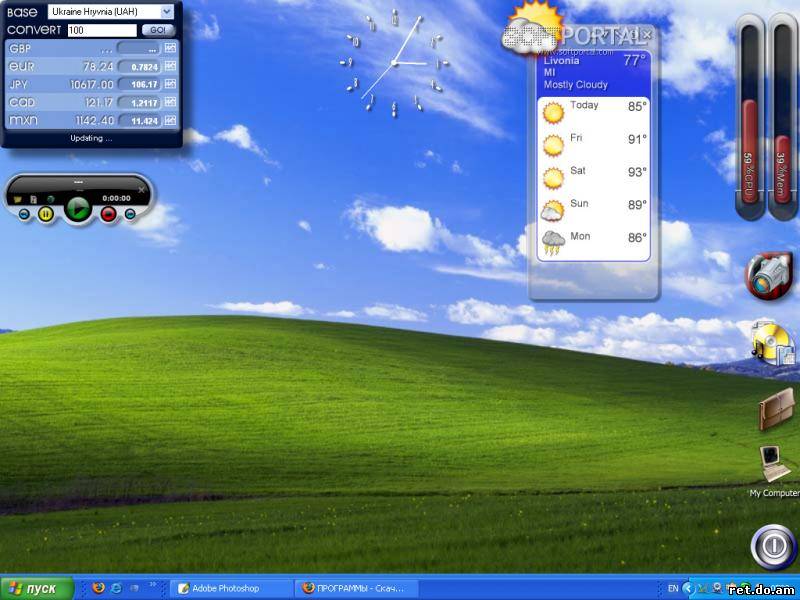Launch Firefox from the Quick Launch bar
This screenshot has width=800, height=600.
point(98,588)
